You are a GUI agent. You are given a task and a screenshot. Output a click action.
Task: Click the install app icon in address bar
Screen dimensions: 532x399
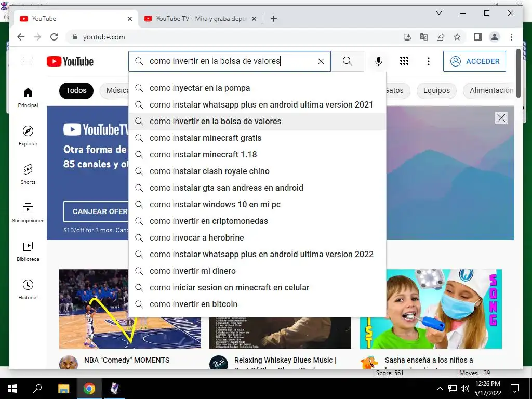click(407, 37)
